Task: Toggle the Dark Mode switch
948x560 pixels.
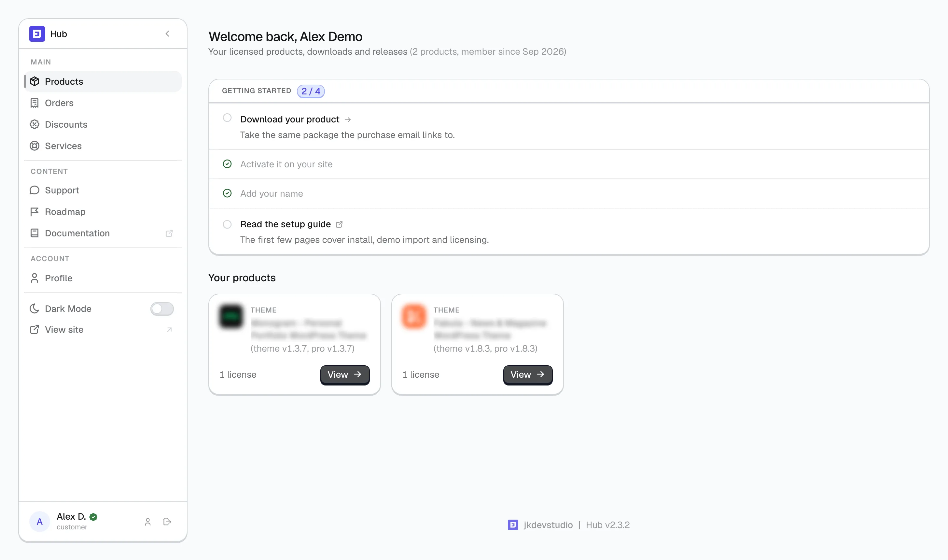Action: pos(162,309)
